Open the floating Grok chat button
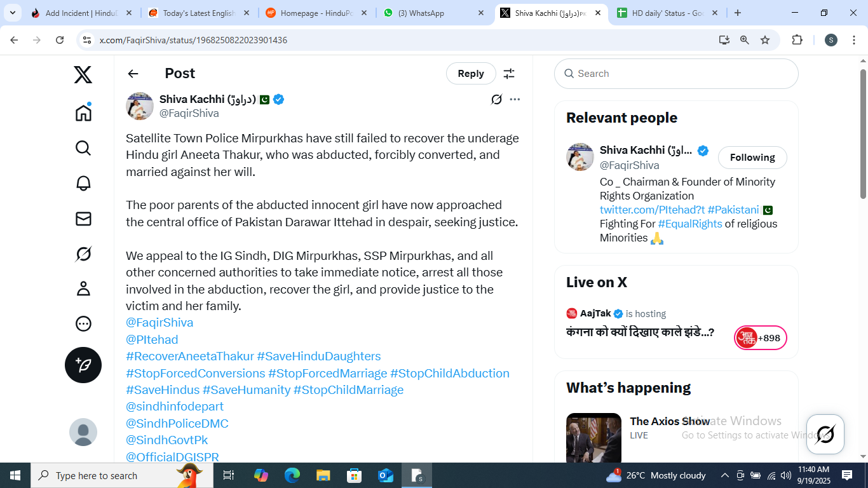Viewport: 868px width, 488px height. (825, 434)
